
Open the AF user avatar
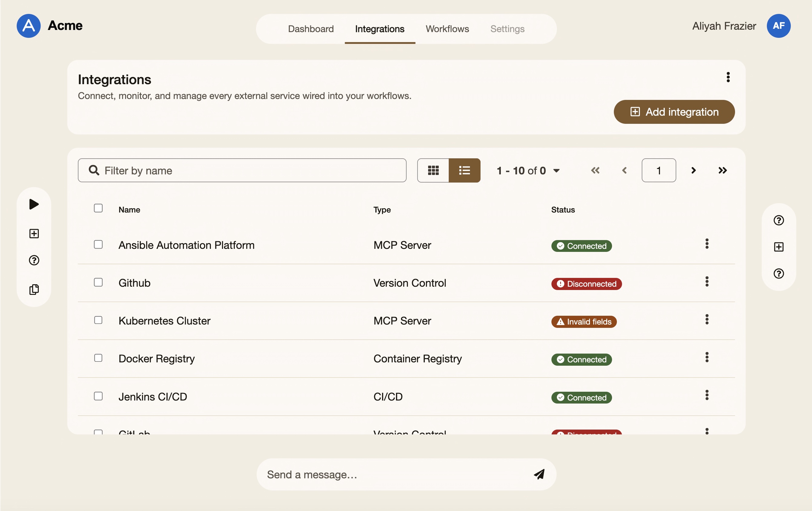778,26
